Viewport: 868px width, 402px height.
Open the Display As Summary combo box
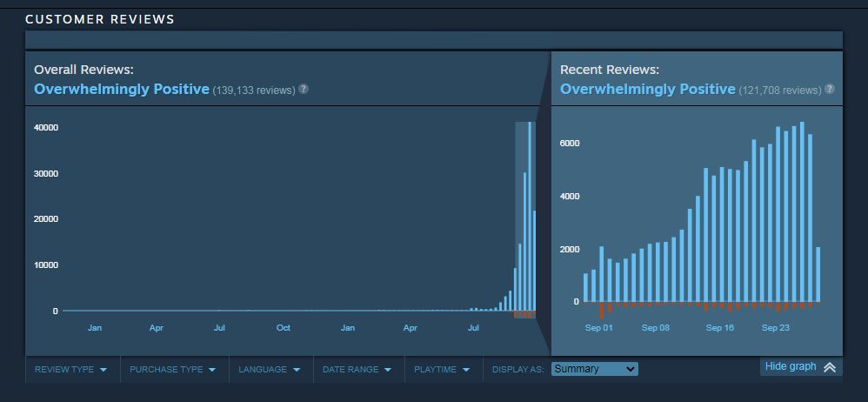click(595, 369)
